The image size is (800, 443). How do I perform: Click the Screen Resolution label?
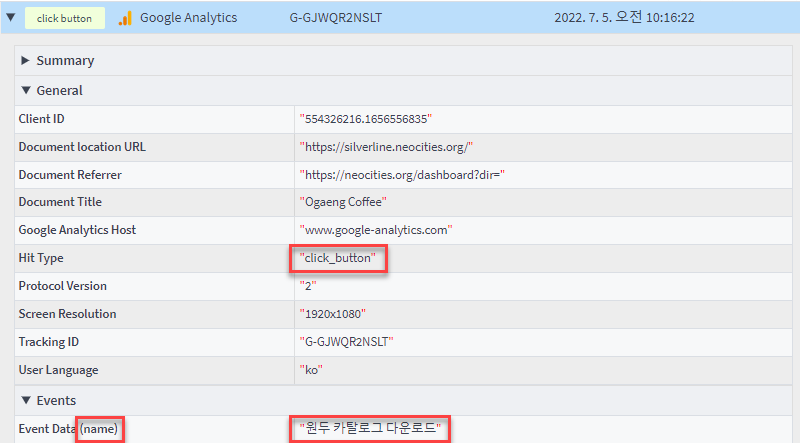click(67, 314)
